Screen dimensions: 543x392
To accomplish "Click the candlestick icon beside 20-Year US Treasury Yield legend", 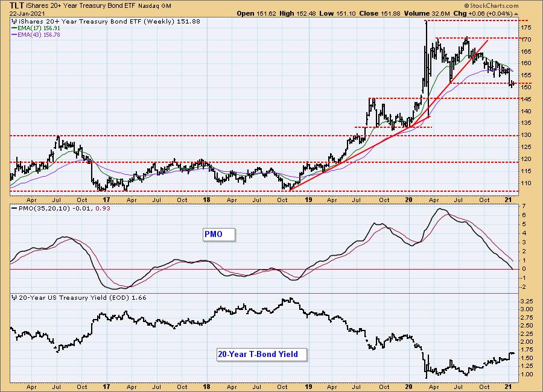I will point(14,298).
